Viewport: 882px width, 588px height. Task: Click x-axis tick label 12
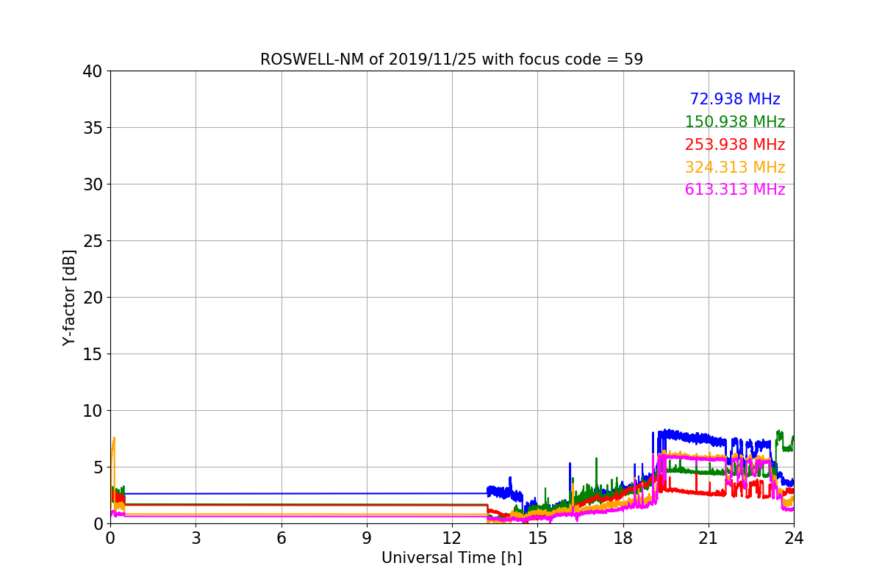click(452, 538)
